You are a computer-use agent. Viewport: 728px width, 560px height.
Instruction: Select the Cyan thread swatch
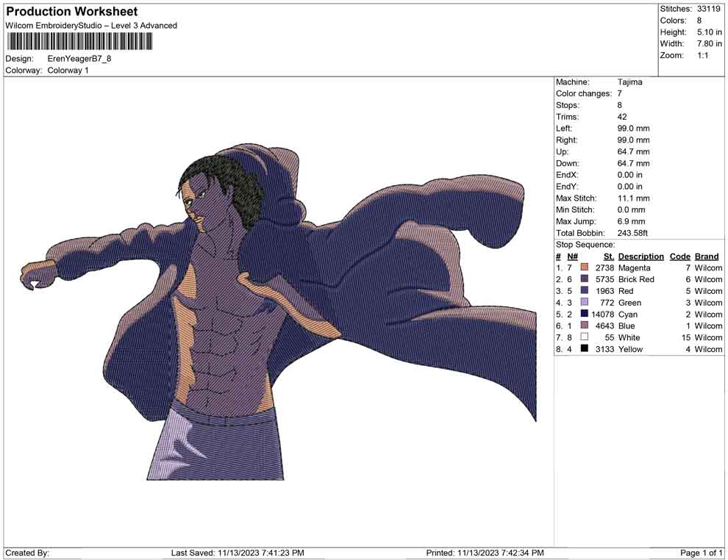pyautogui.click(x=582, y=314)
